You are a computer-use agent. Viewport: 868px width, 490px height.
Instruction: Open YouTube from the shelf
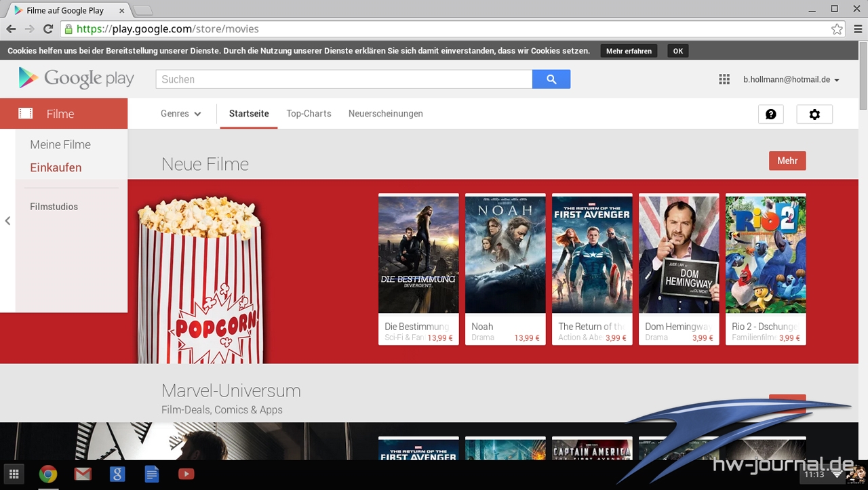186,474
